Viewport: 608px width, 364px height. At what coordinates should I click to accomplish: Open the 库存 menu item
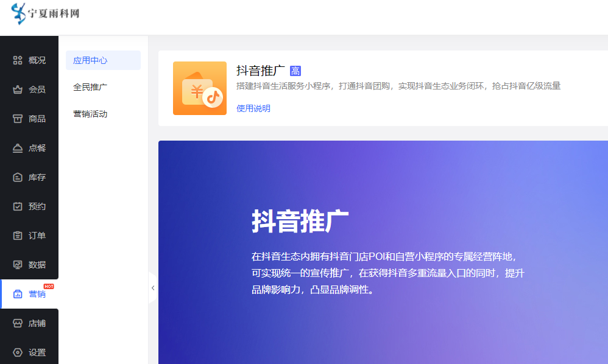click(x=29, y=177)
